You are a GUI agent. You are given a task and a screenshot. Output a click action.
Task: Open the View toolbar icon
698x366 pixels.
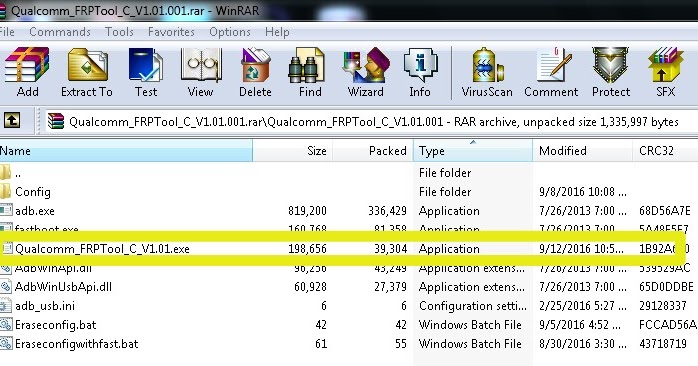(201, 65)
